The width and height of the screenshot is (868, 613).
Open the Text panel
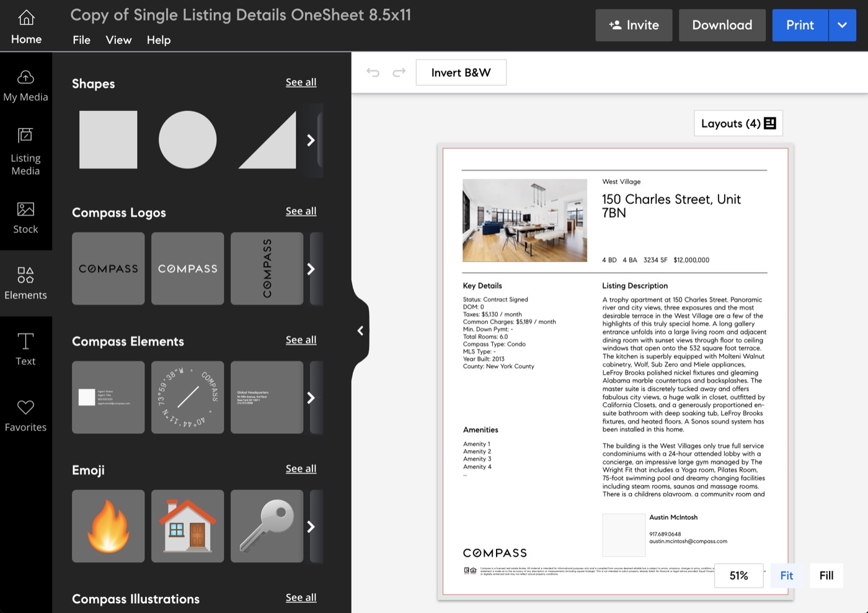pos(25,350)
